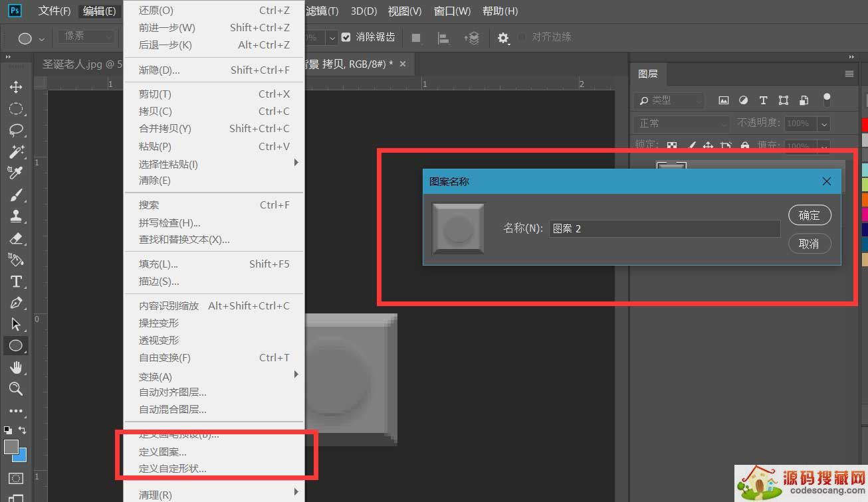Screen dimensions: 868x502
Task: Open the 像素 tool mode dropdown
Action: click(86, 37)
